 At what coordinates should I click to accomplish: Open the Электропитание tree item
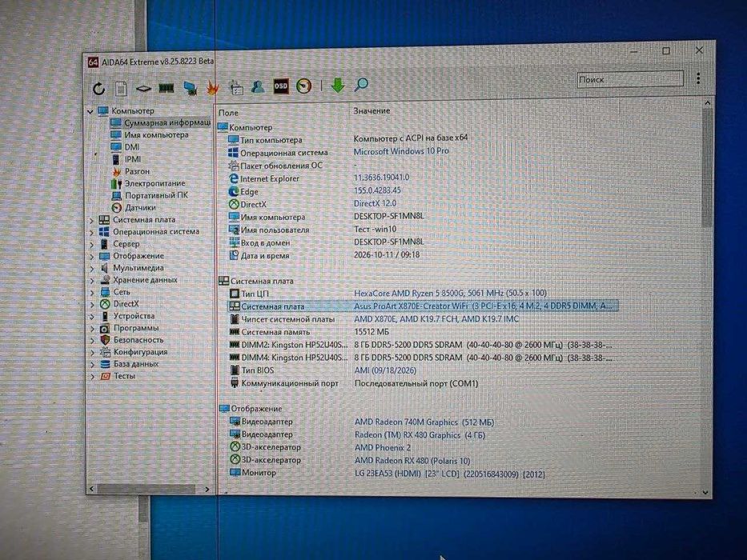148,183
